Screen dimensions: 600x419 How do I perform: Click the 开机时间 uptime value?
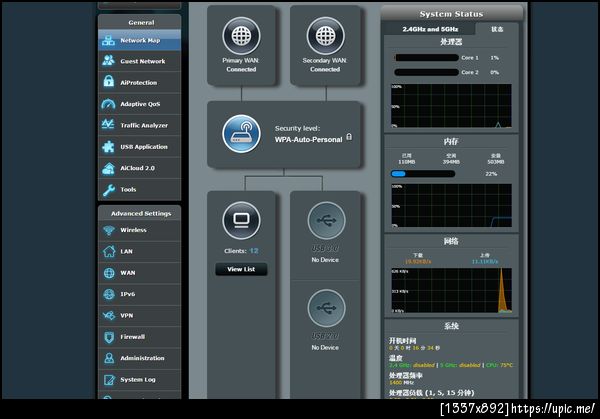click(x=414, y=348)
